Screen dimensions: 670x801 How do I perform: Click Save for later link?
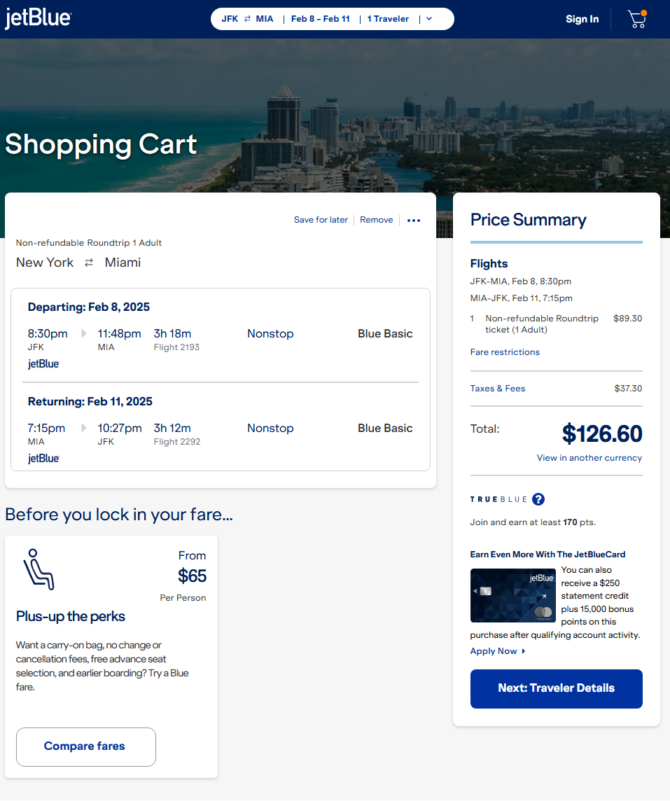(321, 220)
